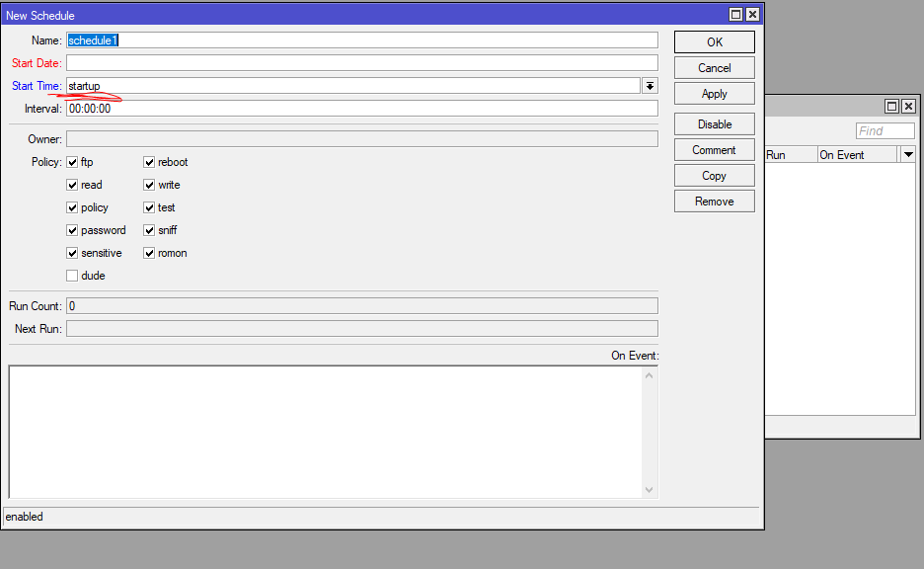Click the Next Run field
The height and width of the screenshot is (569, 924).
362,329
